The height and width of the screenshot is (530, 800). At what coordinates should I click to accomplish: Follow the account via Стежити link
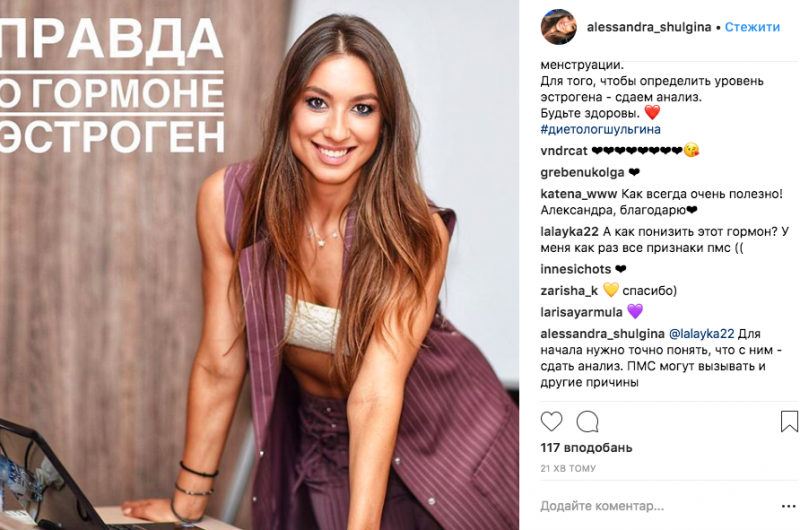coord(752,27)
